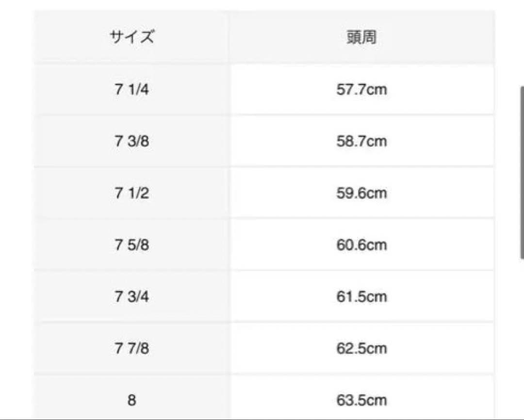Click the black bar along the bottom edge
This screenshot has width=524, height=420.
click(x=262, y=418)
